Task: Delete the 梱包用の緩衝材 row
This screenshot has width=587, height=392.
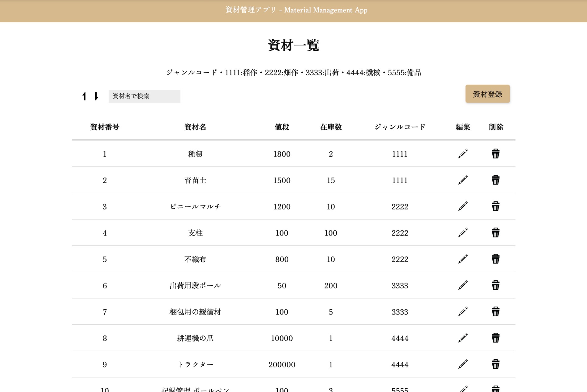Action: [495, 311]
